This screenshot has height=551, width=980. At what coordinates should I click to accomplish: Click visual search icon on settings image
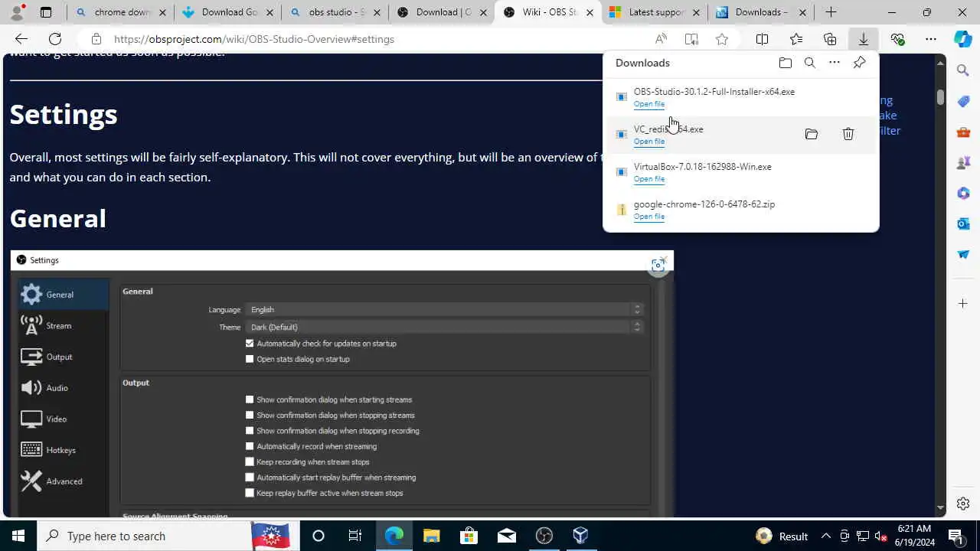(x=658, y=266)
